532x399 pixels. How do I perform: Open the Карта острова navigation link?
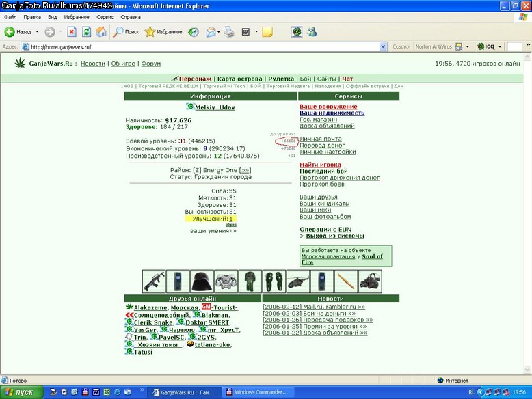pyautogui.click(x=239, y=79)
